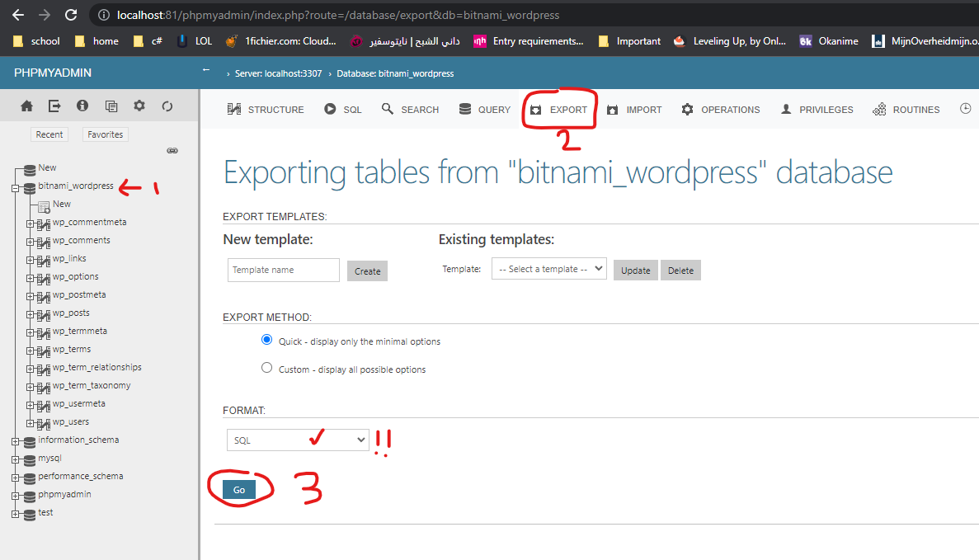Open the Routines tab

(x=906, y=109)
